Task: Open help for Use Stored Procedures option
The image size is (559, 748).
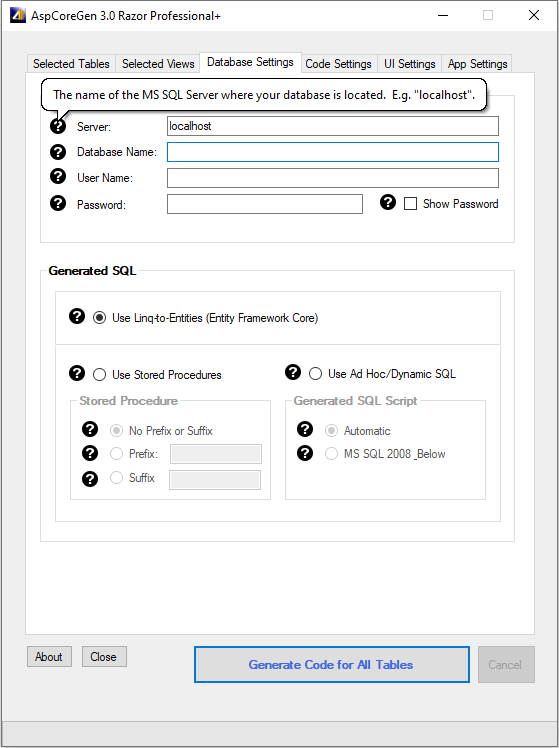Action: click(x=77, y=373)
